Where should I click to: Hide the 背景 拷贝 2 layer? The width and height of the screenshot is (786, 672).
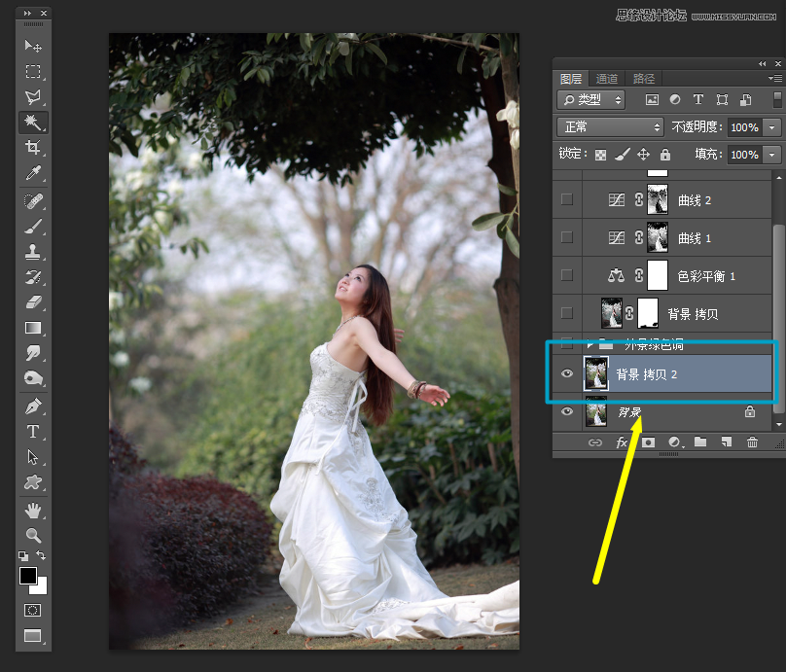point(565,372)
